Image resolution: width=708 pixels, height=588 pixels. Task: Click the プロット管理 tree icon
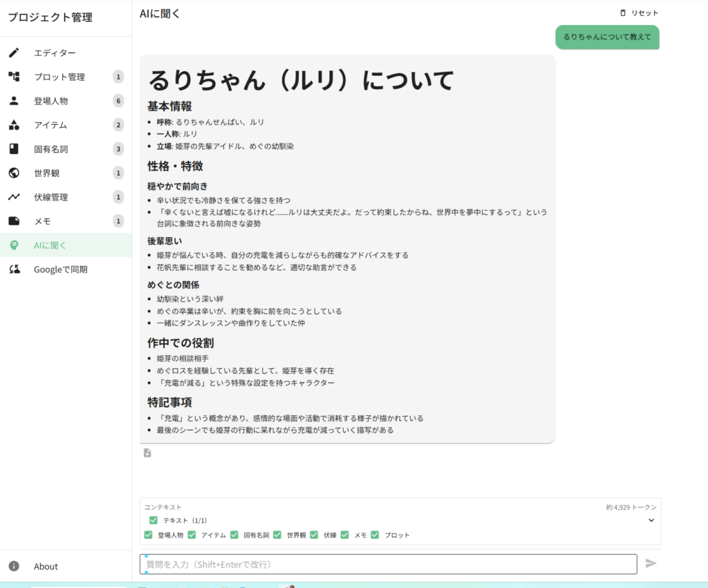coord(14,77)
